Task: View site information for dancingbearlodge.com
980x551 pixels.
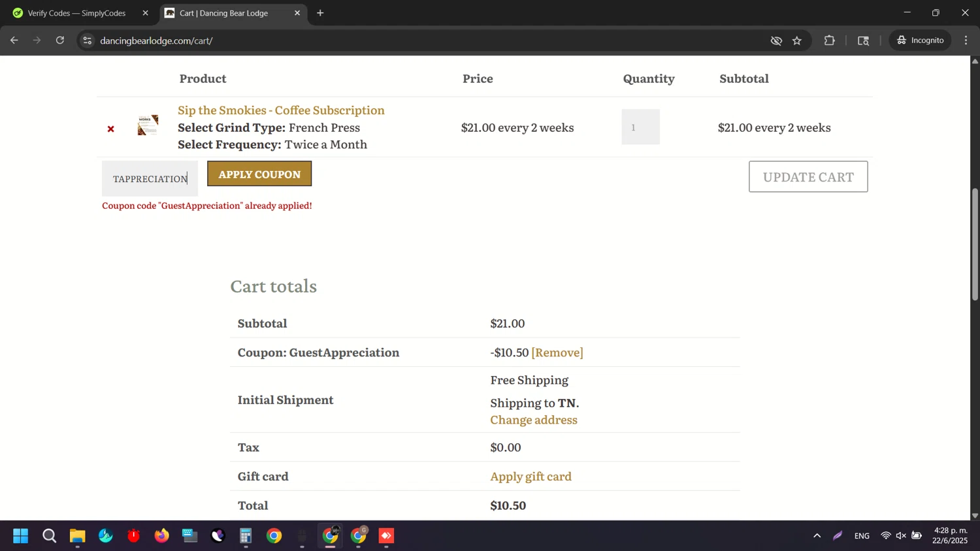Action: click(87, 40)
